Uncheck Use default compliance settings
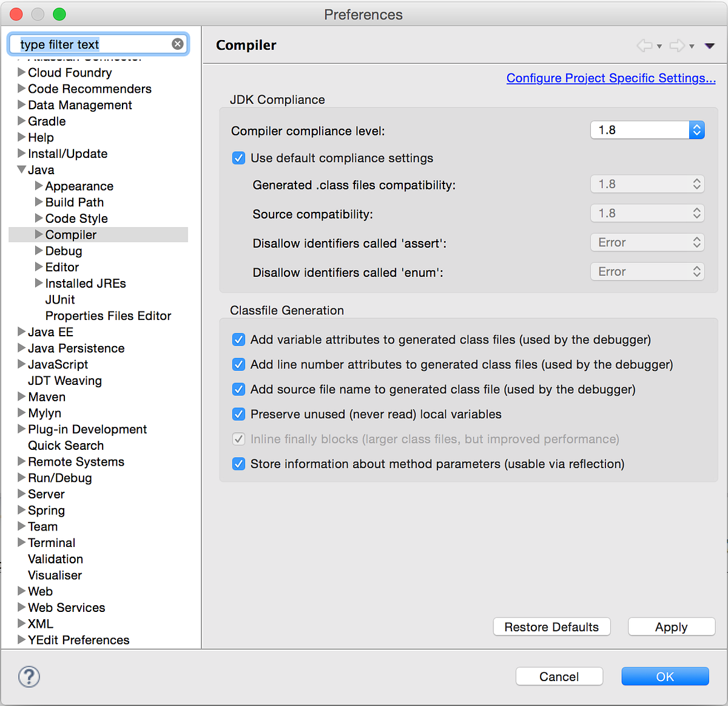The width and height of the screenshot is (728, 706). click(x=238, y=158)
